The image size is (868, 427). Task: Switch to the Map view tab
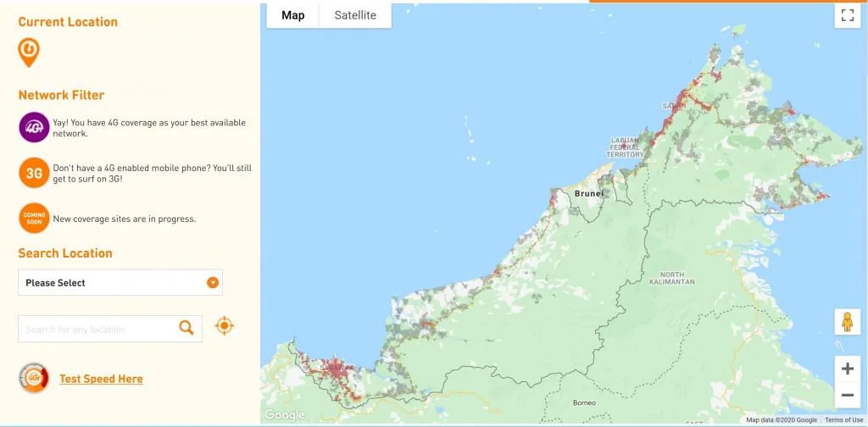tap(292, 15)
